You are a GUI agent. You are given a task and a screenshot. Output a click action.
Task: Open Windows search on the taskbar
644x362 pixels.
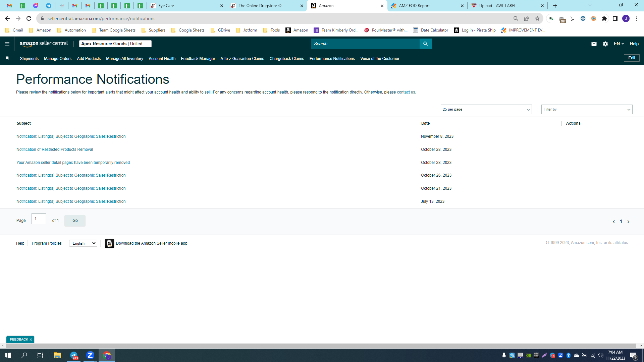pos(24,355)
